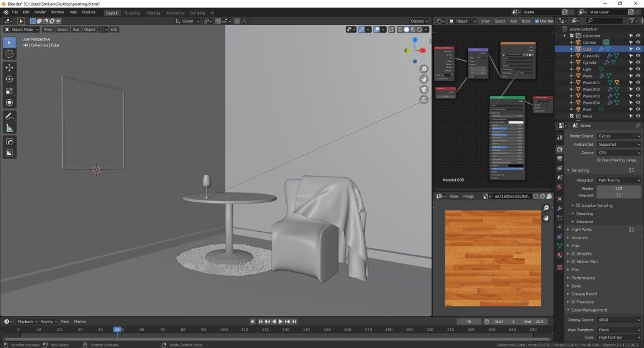
Task: Select the Rotate tool
Action: (9, 79)
